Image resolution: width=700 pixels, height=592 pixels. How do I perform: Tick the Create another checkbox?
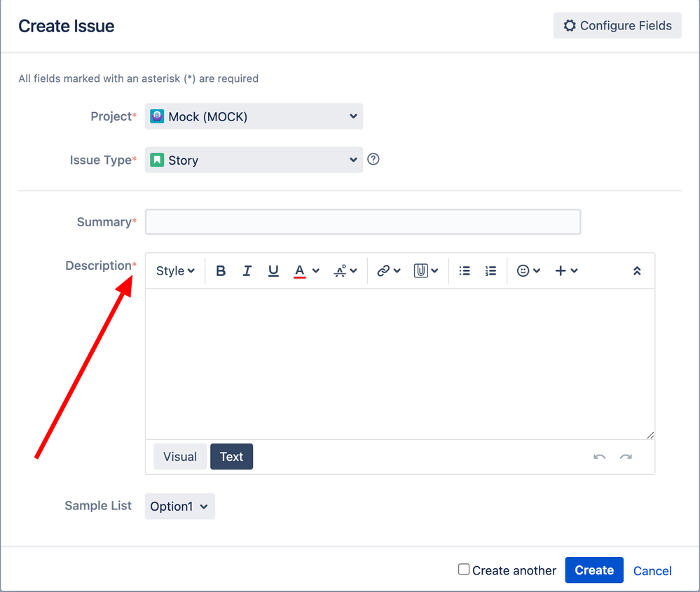(464, 569)
